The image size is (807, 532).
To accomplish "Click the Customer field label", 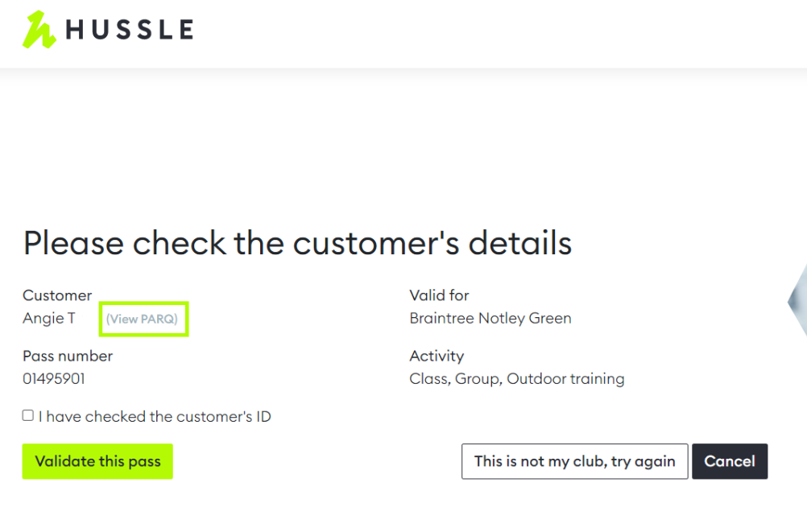I will pyautogui.click(x=57, y=295).
